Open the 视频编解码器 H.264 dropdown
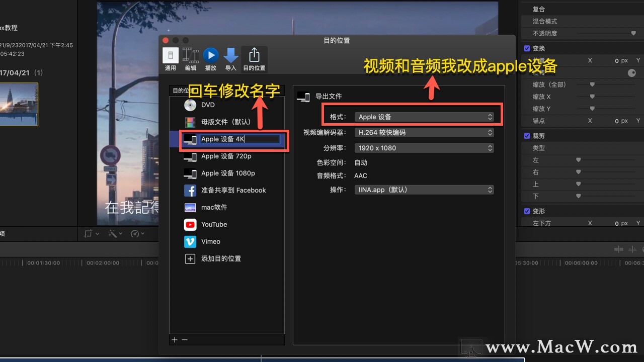 pos(424,133)
